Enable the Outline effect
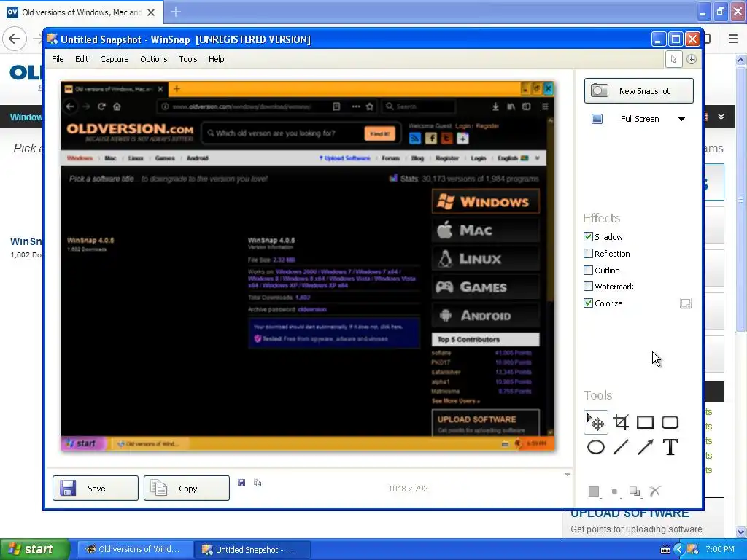This screenshot has width=747, height=560. point(588,270)
